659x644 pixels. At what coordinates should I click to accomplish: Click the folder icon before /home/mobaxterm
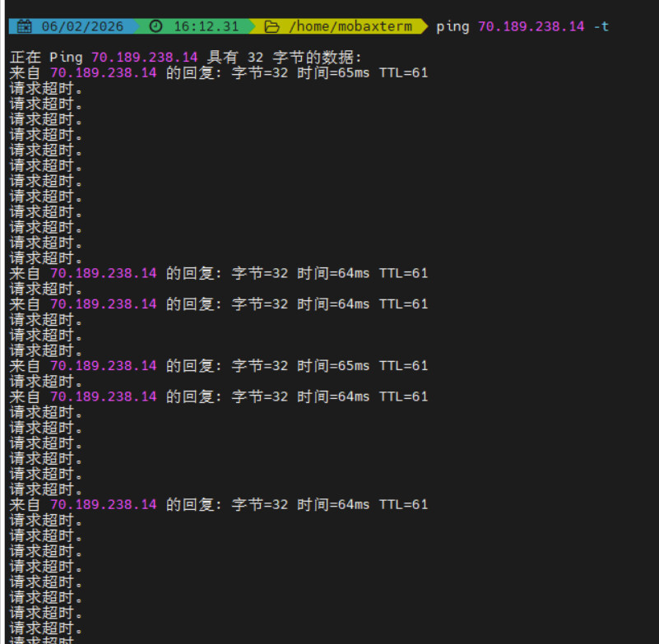coord(272,26)
